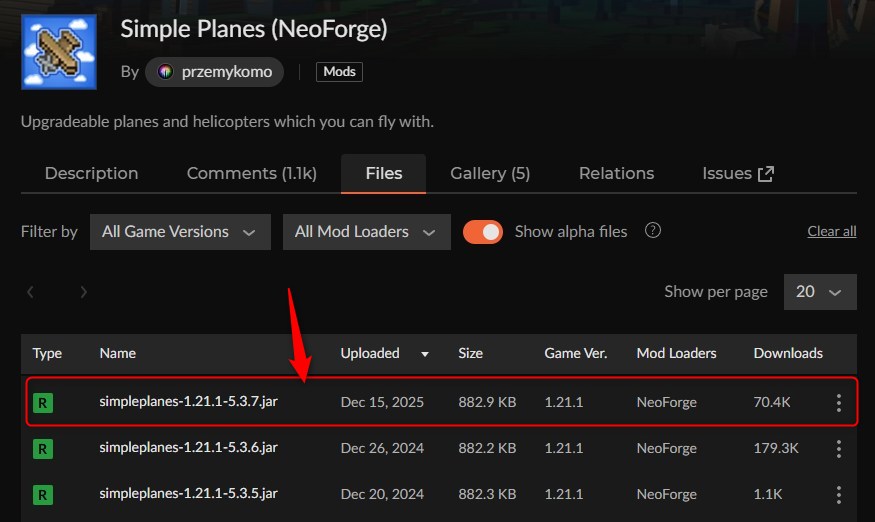Open the external Issues link
This screenshot has width=875, height=522.
pyautogui.click(x=738, y=173)
